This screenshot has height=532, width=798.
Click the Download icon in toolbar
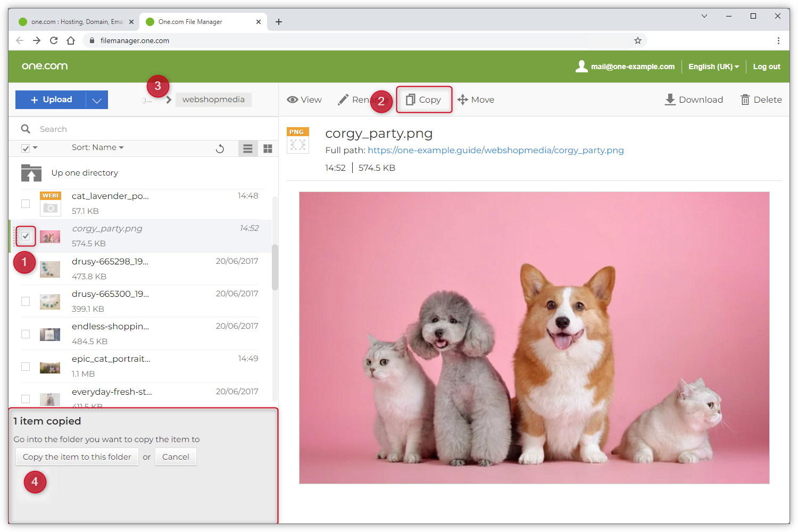coord(670,99)
